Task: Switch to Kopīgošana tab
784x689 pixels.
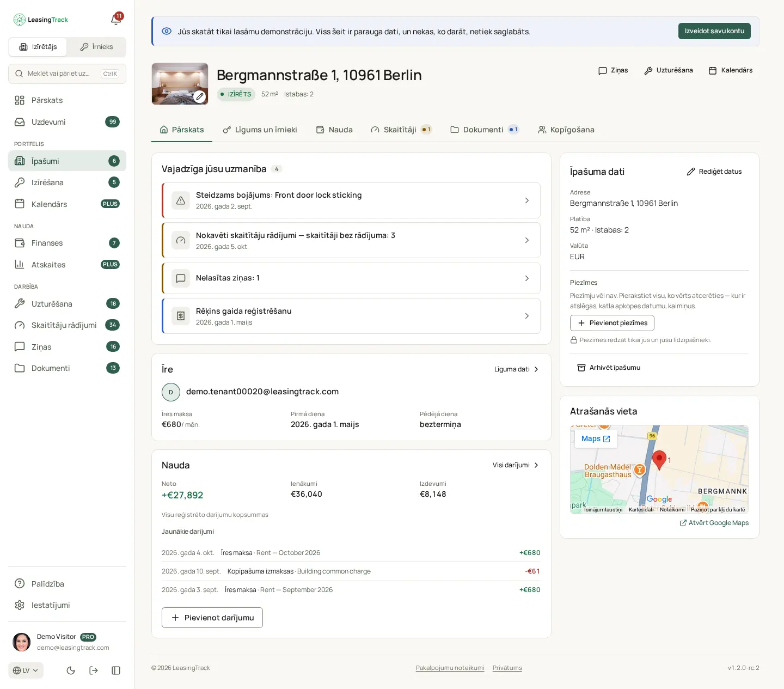Action: pyautogui.click(x=566, y=130)
